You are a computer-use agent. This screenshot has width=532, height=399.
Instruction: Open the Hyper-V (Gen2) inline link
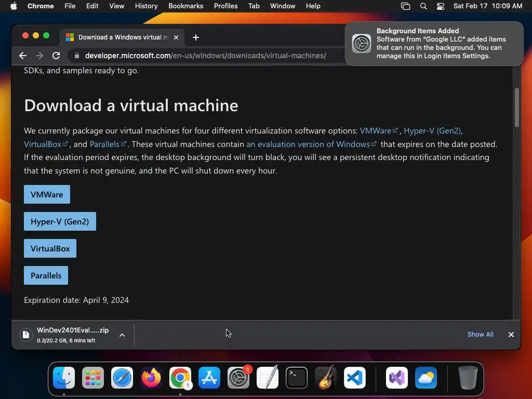coord(432,130)
